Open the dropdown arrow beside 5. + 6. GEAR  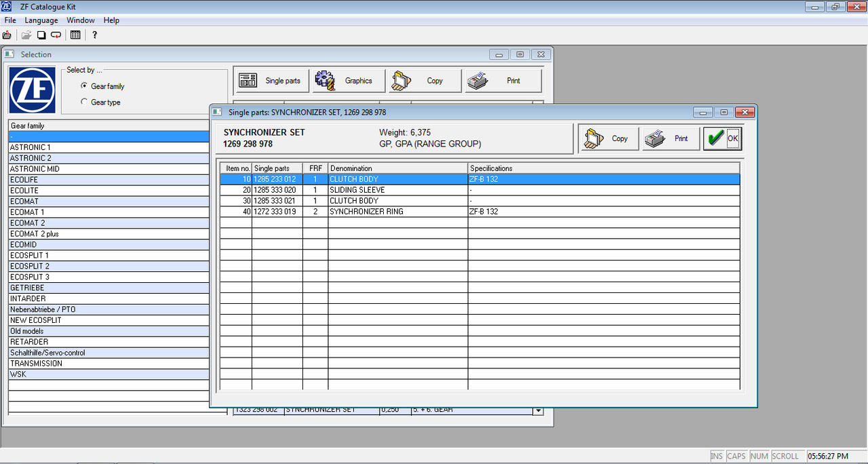pyautogui.click(x=538, y=410)
